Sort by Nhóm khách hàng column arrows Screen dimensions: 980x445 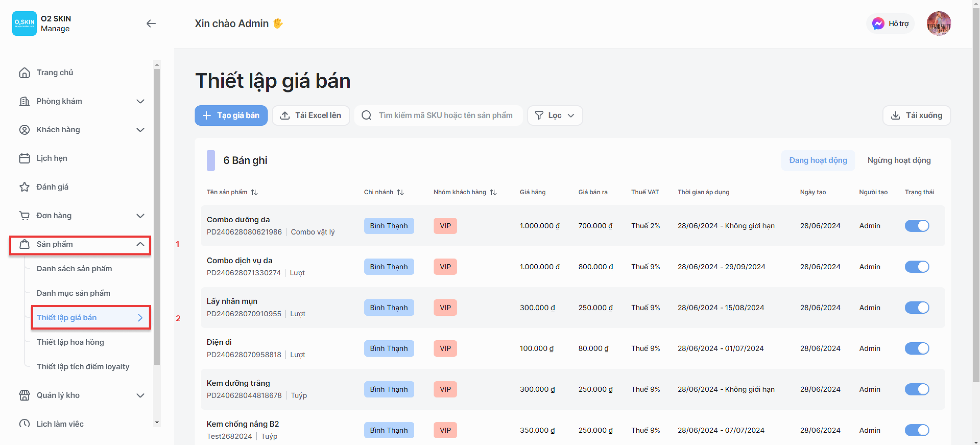[x=493, y=192]
